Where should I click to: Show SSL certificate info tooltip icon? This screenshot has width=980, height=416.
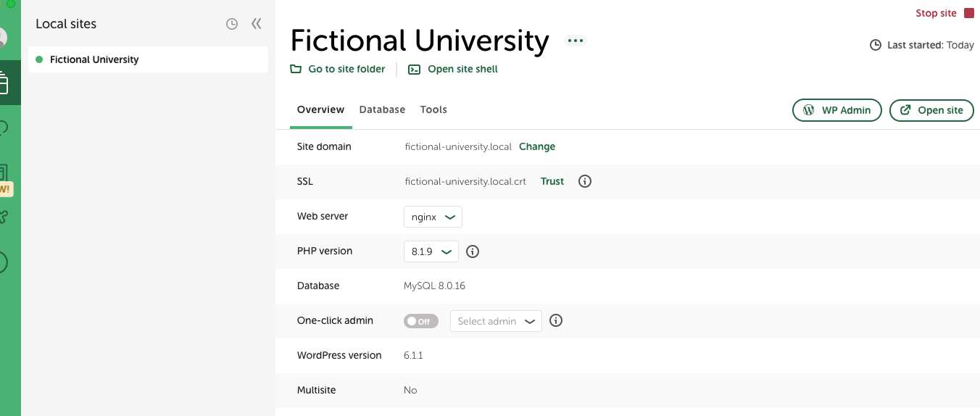coord(585,181)
